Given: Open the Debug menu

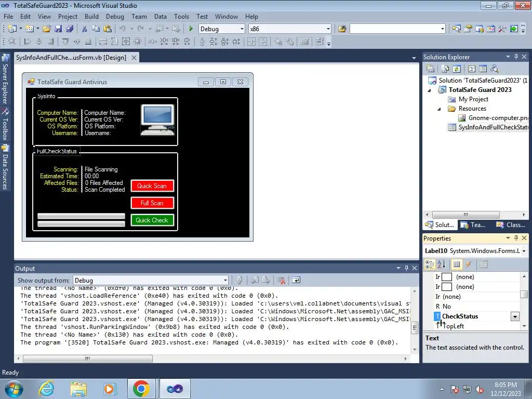Looking at the screenshot, I should point(115,16).
